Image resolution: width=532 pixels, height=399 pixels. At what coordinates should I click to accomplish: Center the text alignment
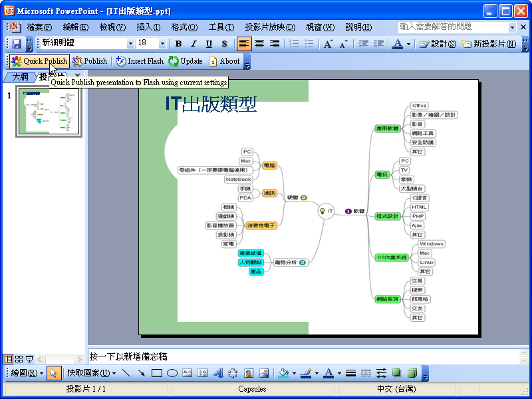[259, 44]
